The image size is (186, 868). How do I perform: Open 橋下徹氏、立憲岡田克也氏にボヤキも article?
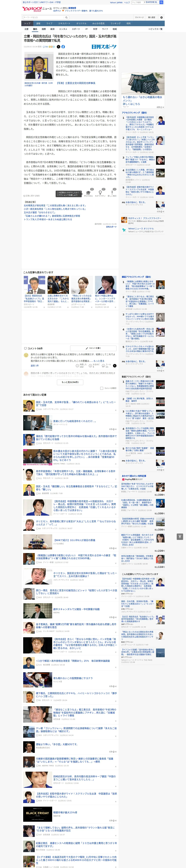(76, 695)
